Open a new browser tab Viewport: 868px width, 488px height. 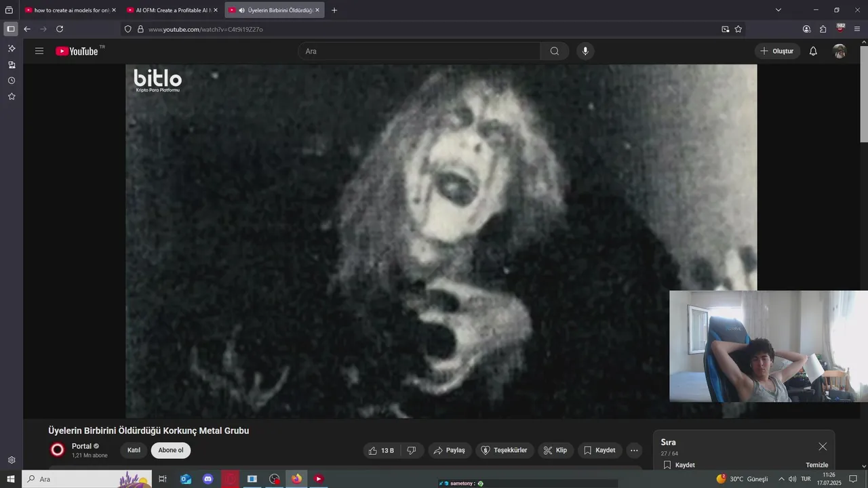(x=334, y=10)
